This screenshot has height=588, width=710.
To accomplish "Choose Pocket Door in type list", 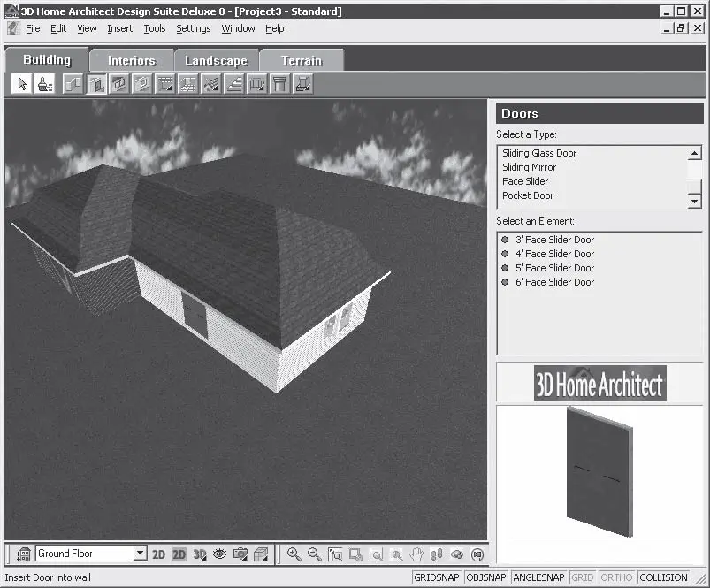I will pos(528,195).
